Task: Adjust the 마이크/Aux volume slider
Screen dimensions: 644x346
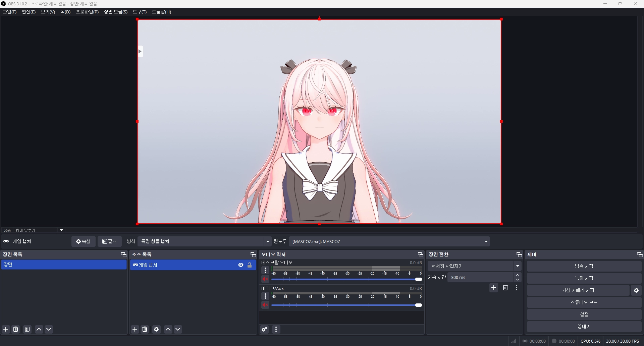Action: (346, 305)
